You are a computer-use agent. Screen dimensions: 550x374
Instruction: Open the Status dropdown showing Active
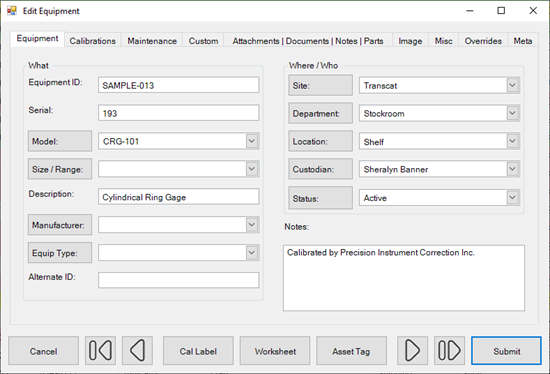512,198
